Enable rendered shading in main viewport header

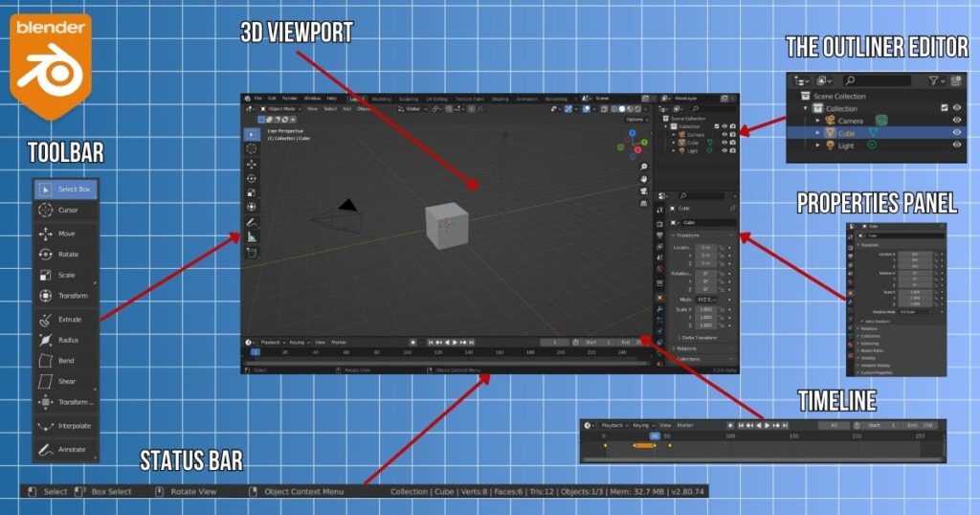click(637, 109)
